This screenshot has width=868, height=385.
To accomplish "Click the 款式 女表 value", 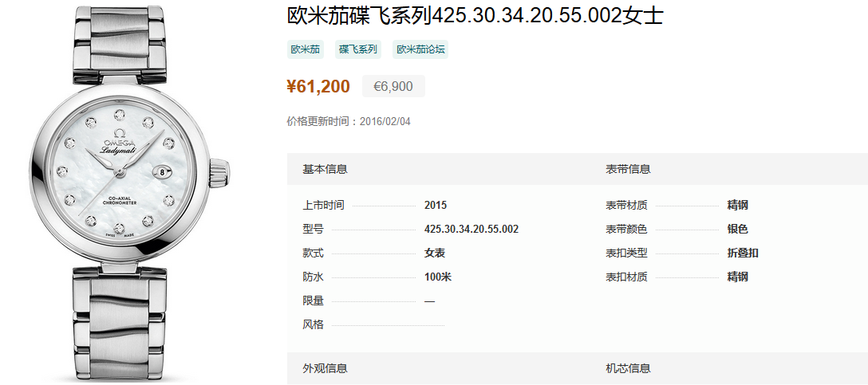I will click(x=435, y=253).
